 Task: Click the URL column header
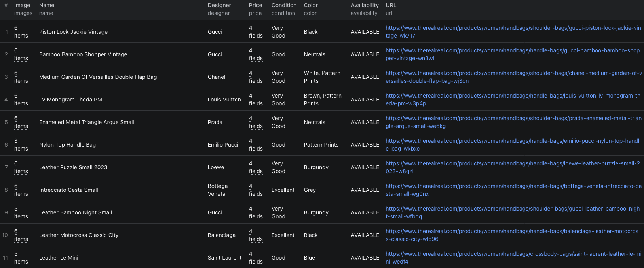coord(391,9)
